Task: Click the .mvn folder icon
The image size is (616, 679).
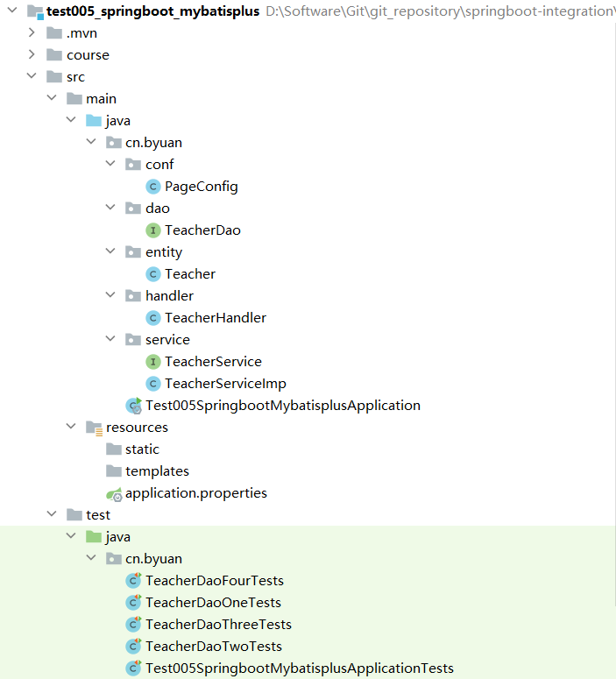Action: point(54,33)
